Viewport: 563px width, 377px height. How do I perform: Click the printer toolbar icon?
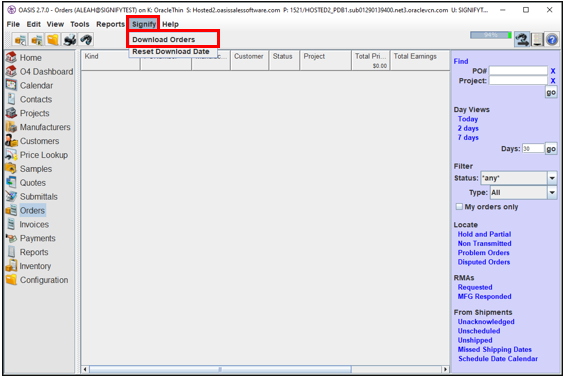click(70, 39)
